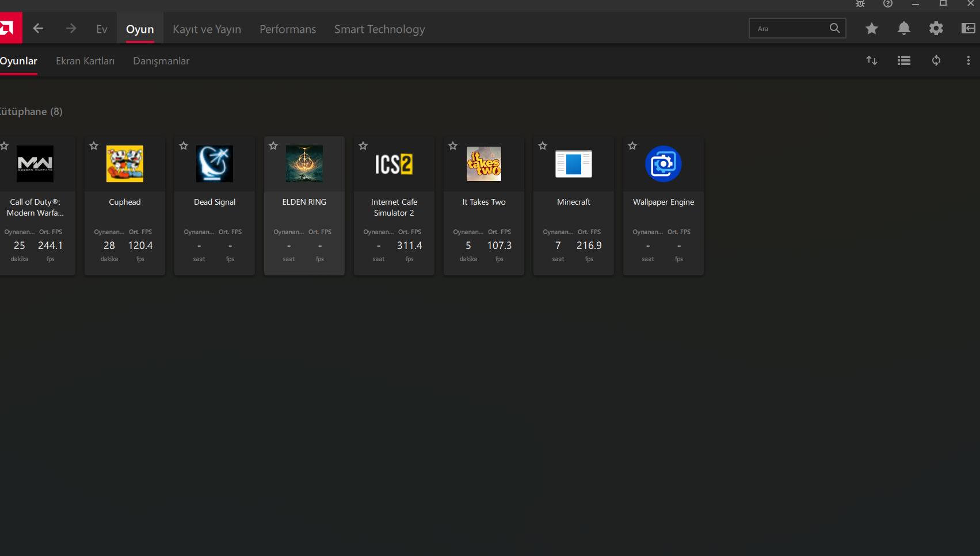Select the Oyunlar sub-tab
Image resolution: width=980 pixels, height=556 pixels.
click(x=18, y=61)
